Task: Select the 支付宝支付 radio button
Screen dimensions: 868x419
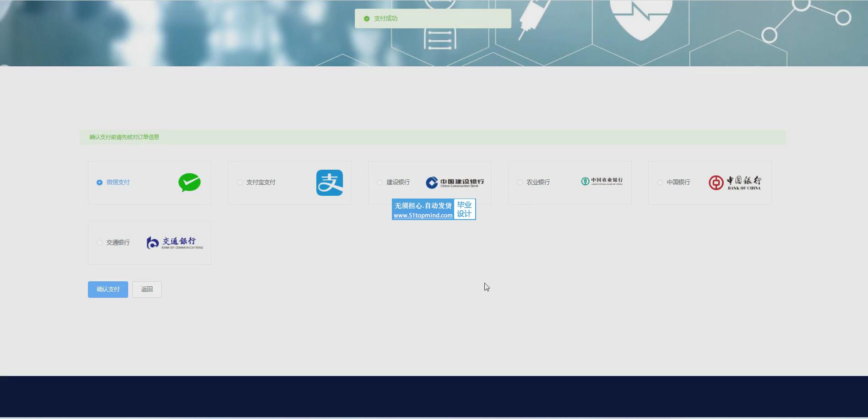Action: coord(239,183)
